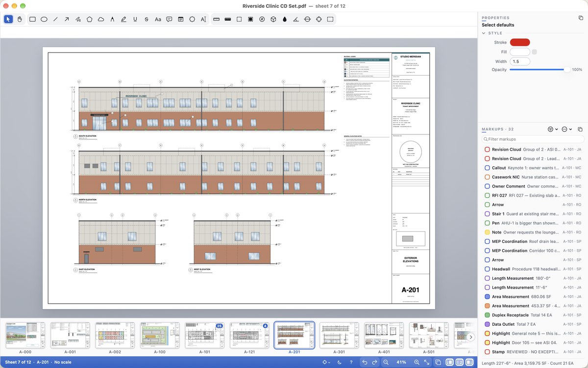Copy markups list using duplicate icon

point(580,129)
